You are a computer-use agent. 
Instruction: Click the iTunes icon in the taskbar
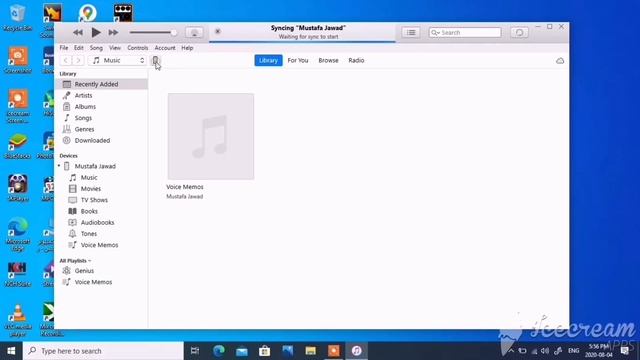356,351
